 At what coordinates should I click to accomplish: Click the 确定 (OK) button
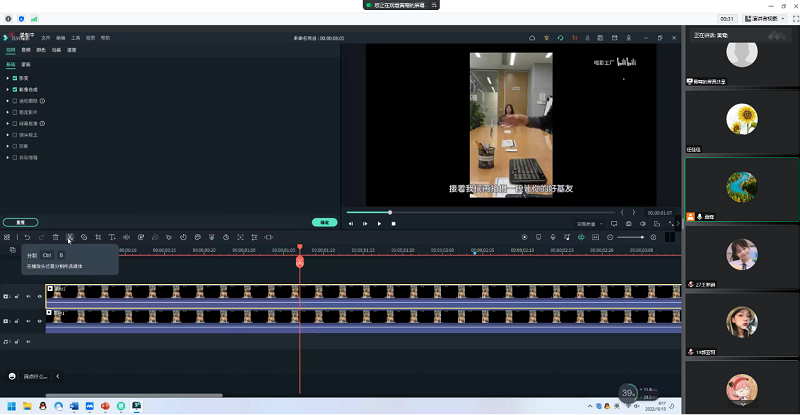[x=322, y=222]
